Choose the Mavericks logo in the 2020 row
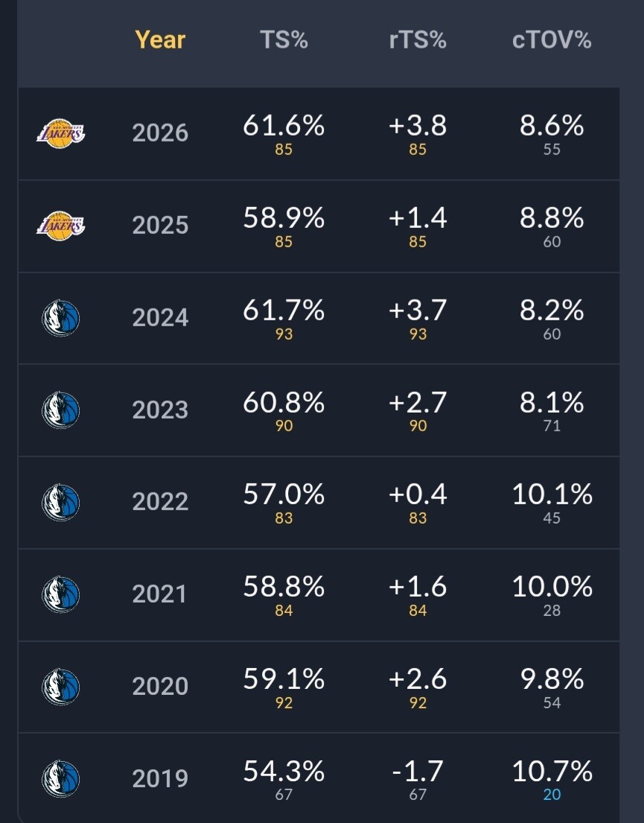Image resolution: width=644 pixels, height=823 pixels. [60, 687]
